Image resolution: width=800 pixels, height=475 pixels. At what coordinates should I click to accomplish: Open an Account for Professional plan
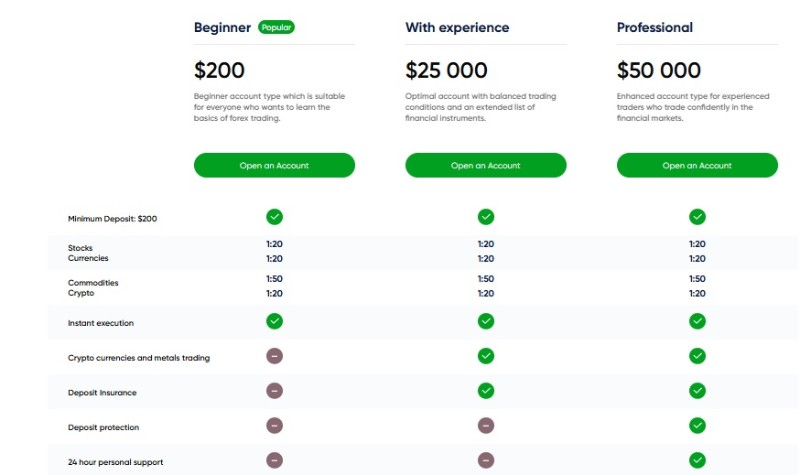697,165
